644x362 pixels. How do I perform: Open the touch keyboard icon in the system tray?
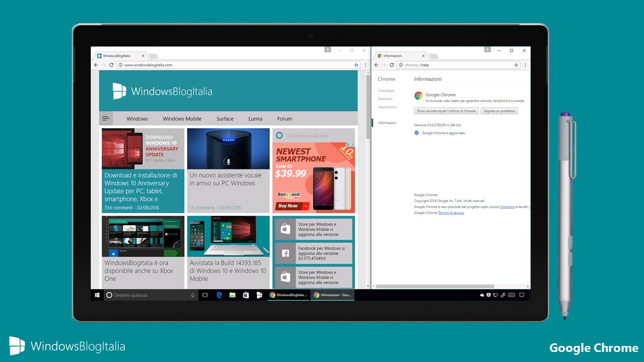coord(512,295)
